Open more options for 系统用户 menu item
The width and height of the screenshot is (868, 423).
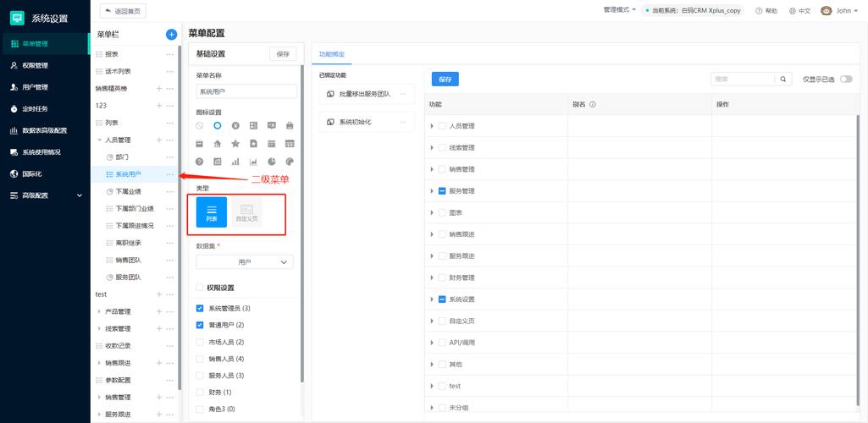coord(169,174)
